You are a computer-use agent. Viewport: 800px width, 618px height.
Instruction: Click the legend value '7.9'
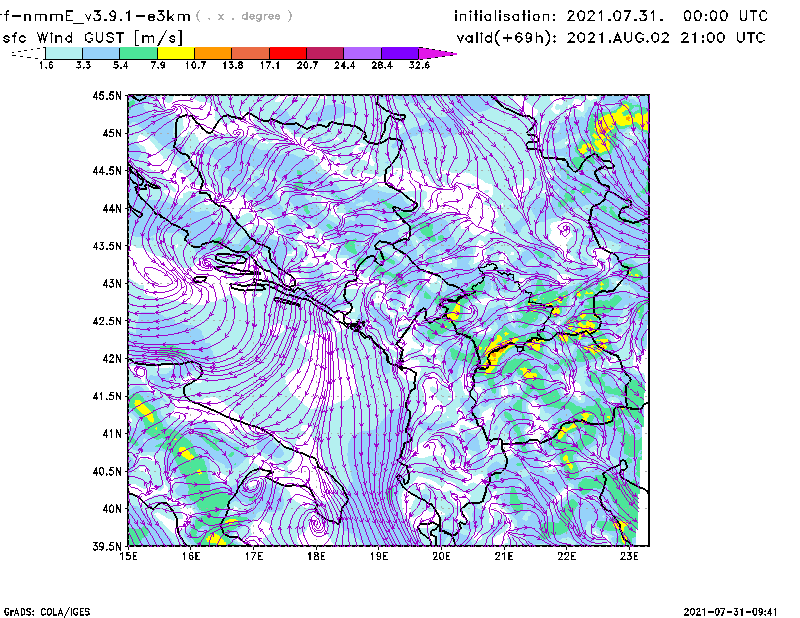pyautogui.click(x=158, y=65)
